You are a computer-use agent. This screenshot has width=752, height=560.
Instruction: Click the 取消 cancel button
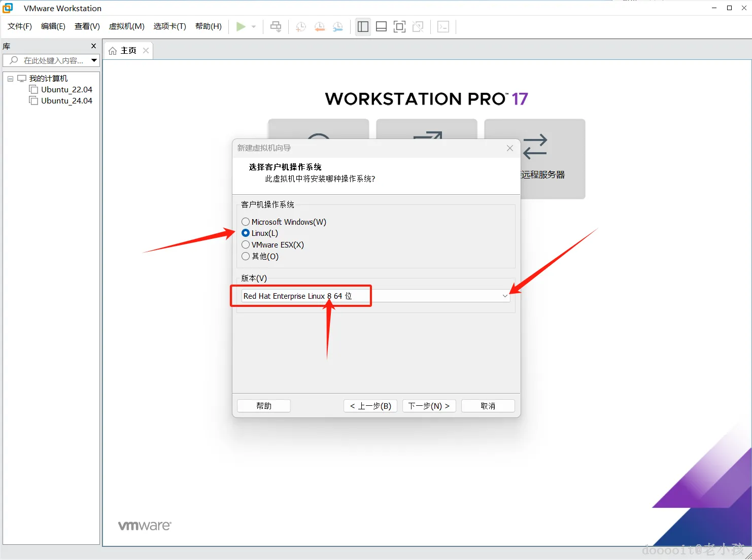click(488, 406)
